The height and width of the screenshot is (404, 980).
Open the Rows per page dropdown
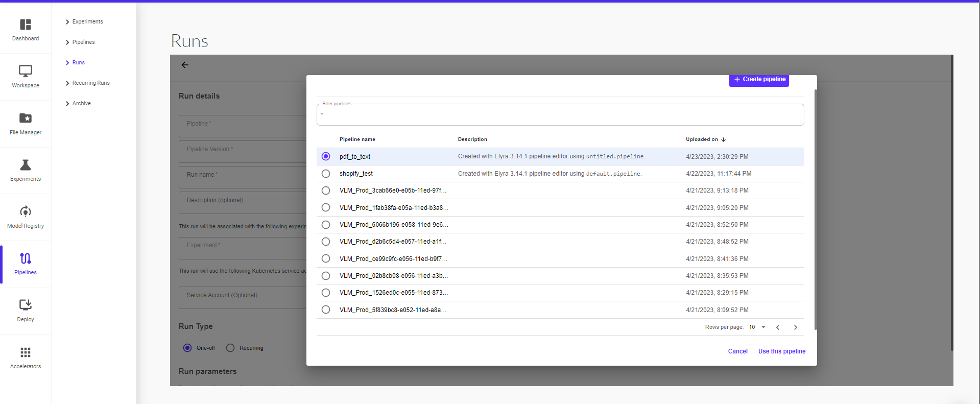[x=757, y=327]
